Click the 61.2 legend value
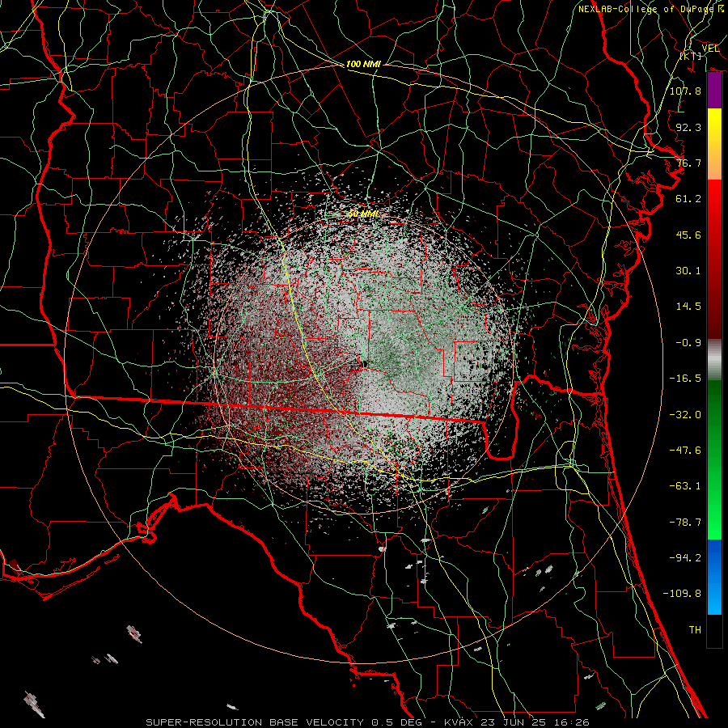The image size is (728, 728). point(688,199)
